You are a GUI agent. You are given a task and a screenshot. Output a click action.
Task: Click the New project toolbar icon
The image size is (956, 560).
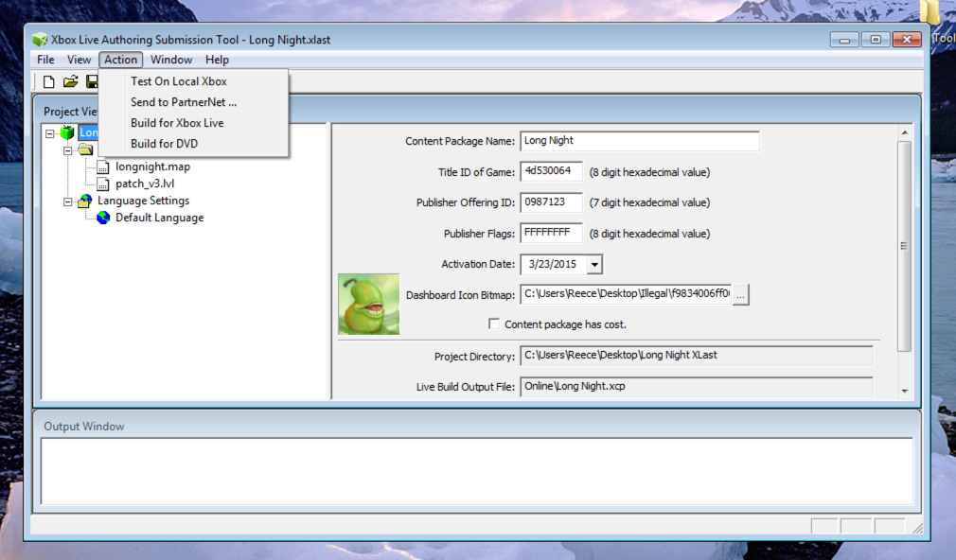[49, 81]
